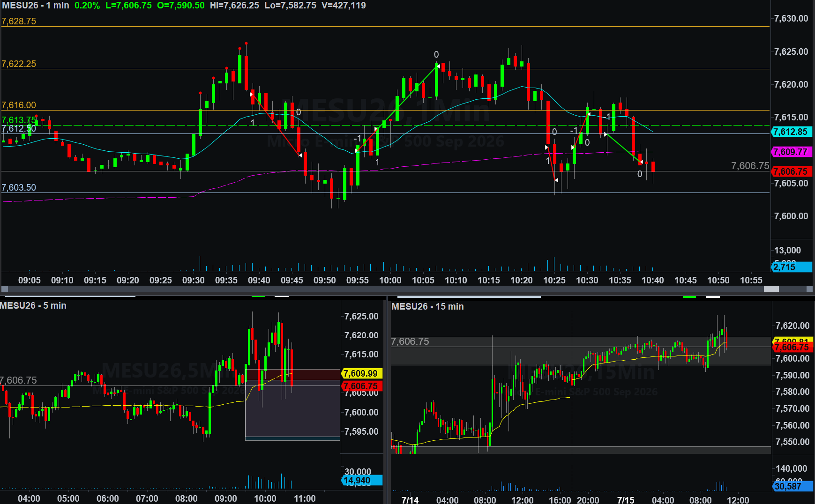Click the L=7,606.75 last price readout
Viewport: 815px width, 504px height.
click(x=128, y=6)
